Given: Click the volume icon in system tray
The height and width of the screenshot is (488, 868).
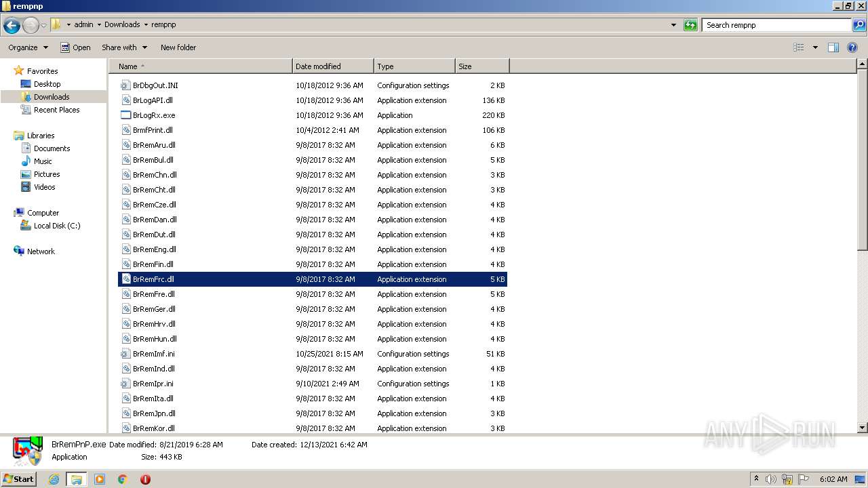Looking at the screenshot, I should coord(771,479).
